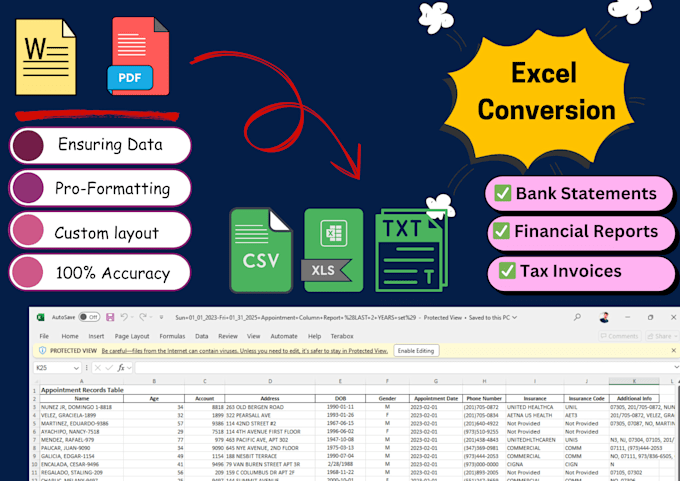Click the Name Box showing K25
Viewport: 680px width, 481px height.
coord(52,368)
